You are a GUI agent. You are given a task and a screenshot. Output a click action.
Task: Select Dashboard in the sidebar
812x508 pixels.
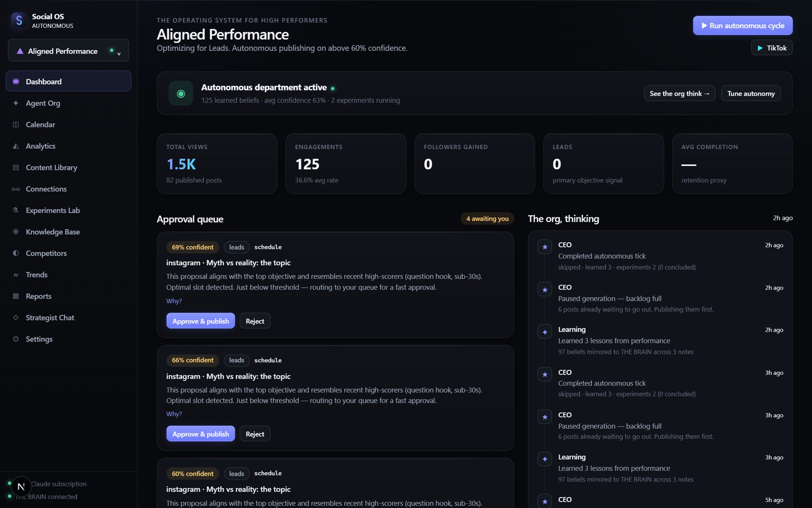pyautogui.click(x=69, y=81)
